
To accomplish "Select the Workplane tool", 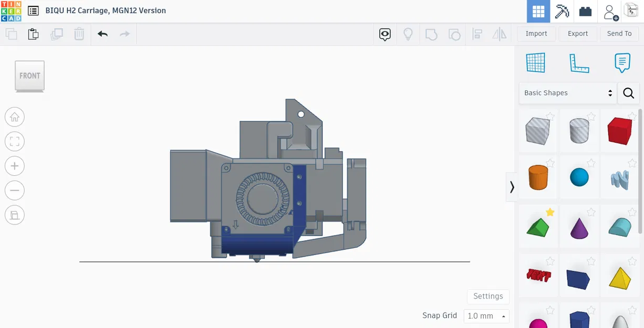I will click(536, 63).
